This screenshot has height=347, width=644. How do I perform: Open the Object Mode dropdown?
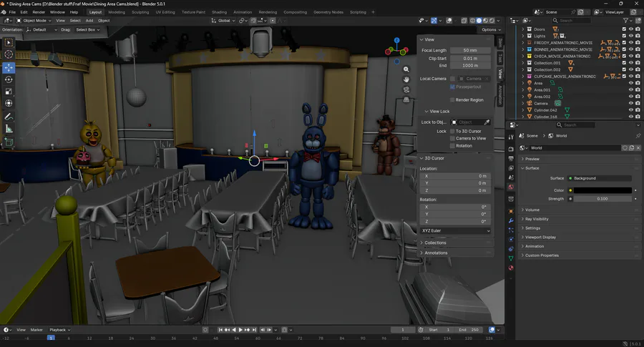(x=34, y=21)
